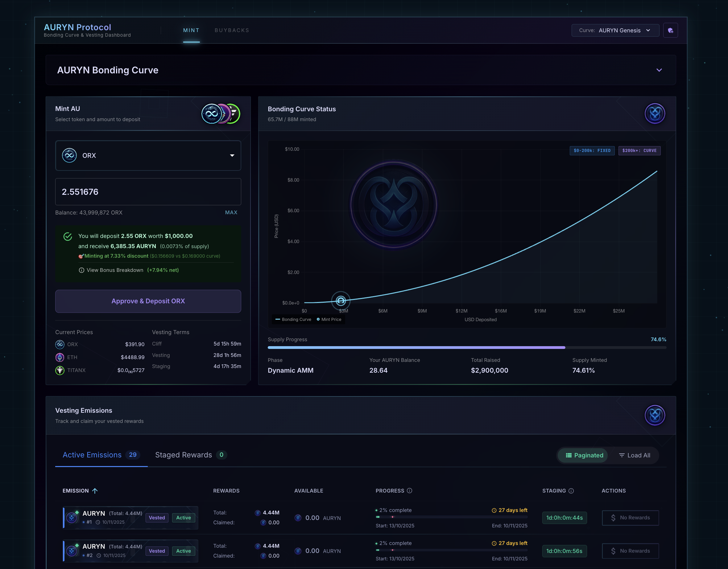Click the Mint Price marker on curve
The width and height of the screenshot is (728, 569).
(340, 301)
